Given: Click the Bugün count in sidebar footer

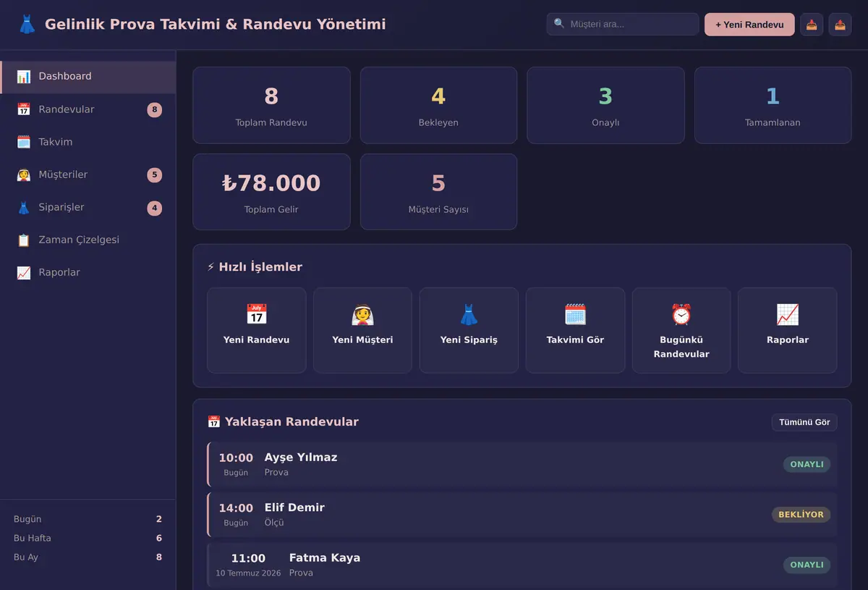Looking at the screenshot, I should coord(159,519).
